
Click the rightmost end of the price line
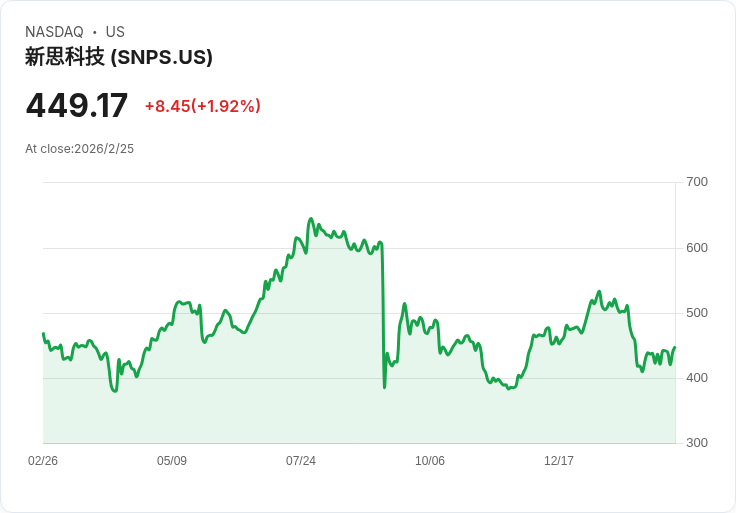point(675,348)
